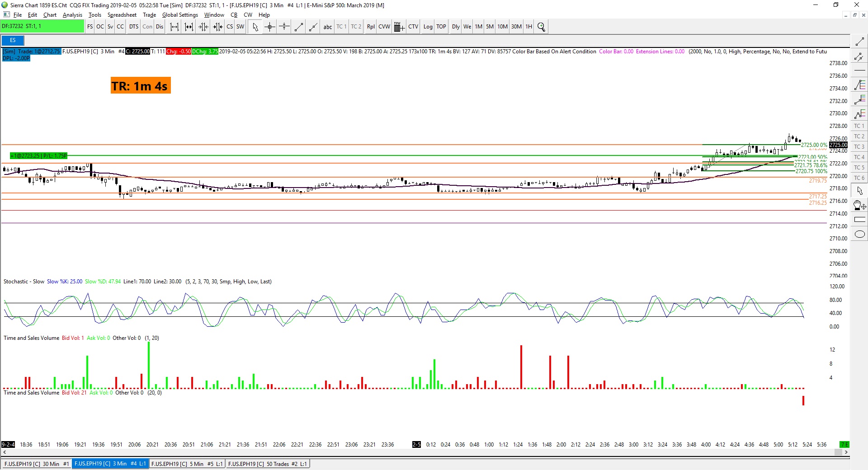Switch to the 50 Trades #2 chart tab
The height and width of the screenshot is (470, 868).
(268, 464)
